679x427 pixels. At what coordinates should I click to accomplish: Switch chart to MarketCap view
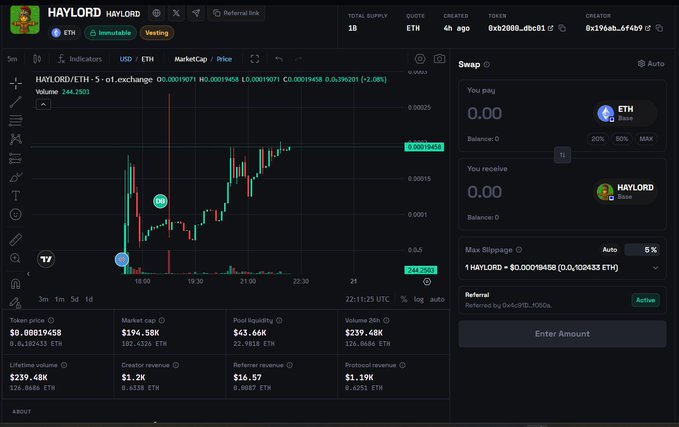(191, 59)
